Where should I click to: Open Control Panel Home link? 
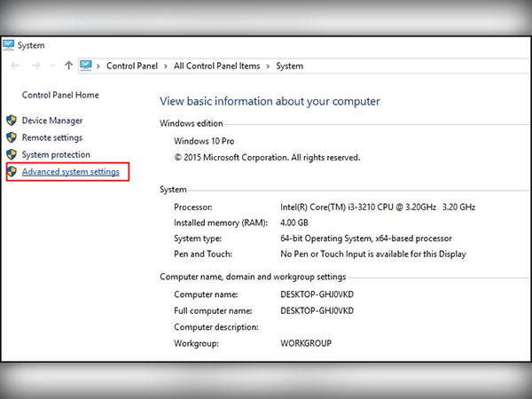pos(60,95)
